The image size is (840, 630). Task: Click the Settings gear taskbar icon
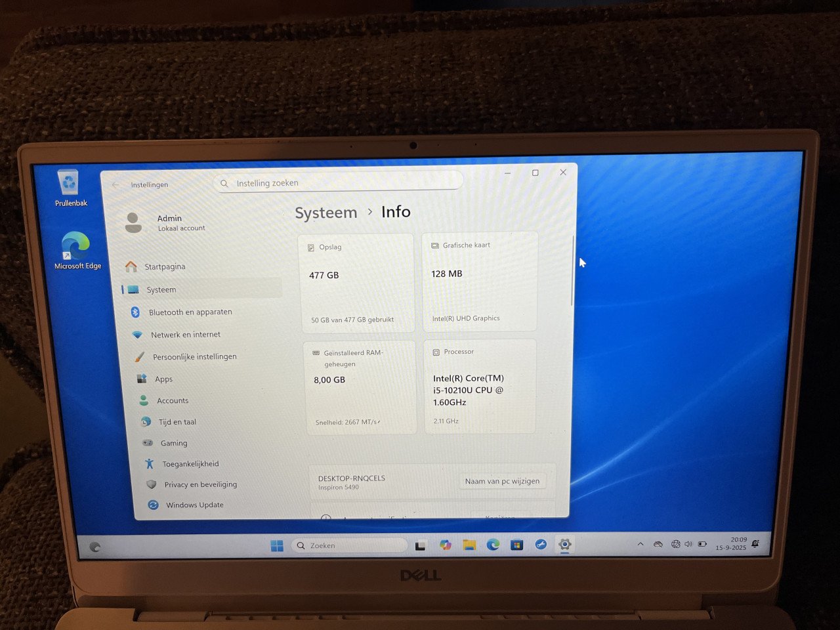565,544
